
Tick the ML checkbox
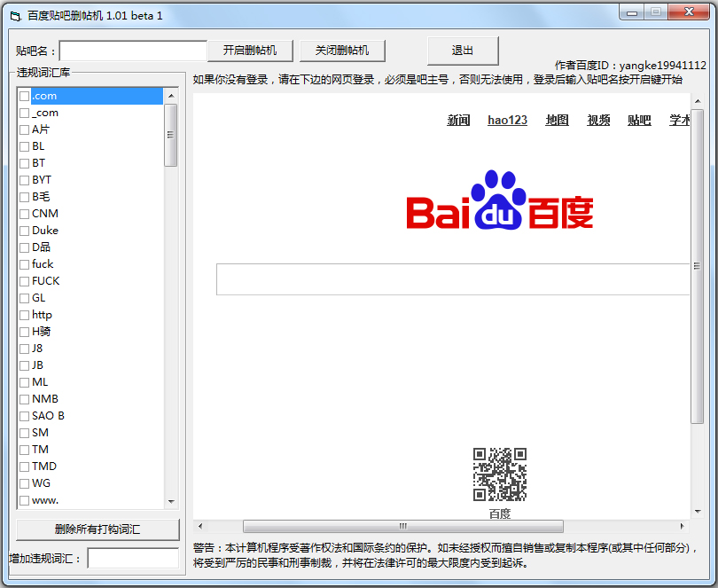click(24, 382)
